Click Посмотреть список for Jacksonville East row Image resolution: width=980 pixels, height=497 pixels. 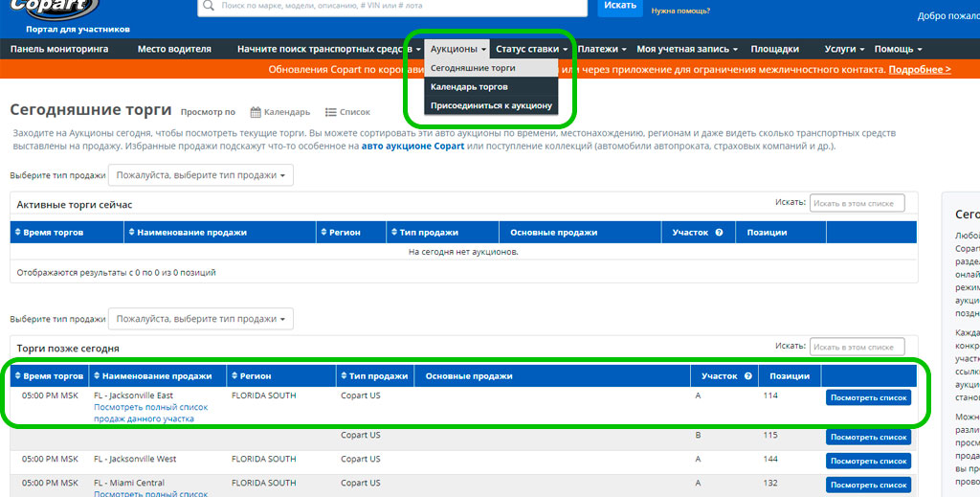868,397
